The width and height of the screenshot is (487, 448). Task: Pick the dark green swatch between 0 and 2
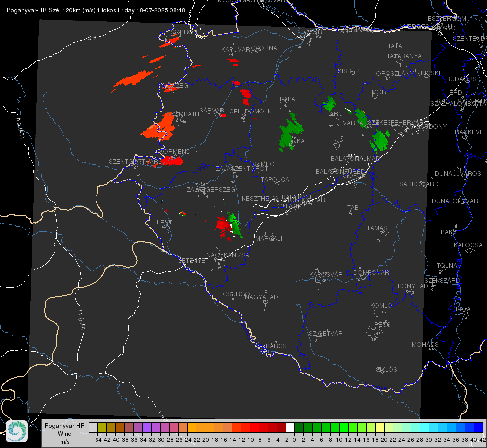coord(299,427)
